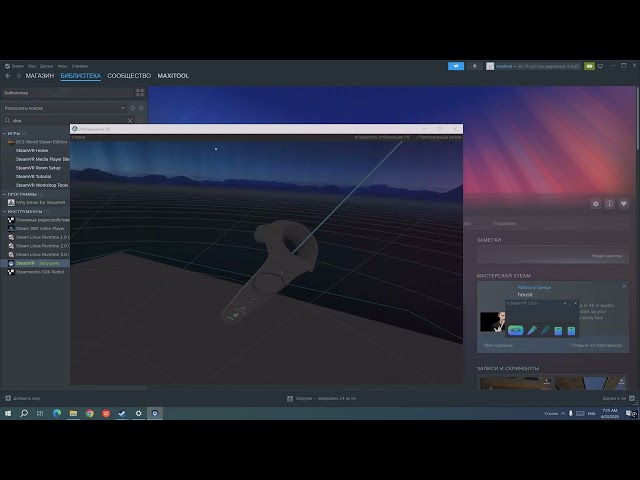640x480 pixels.
Task: Upload the second screenshot thumbnail
Action: tap(621, 382)
